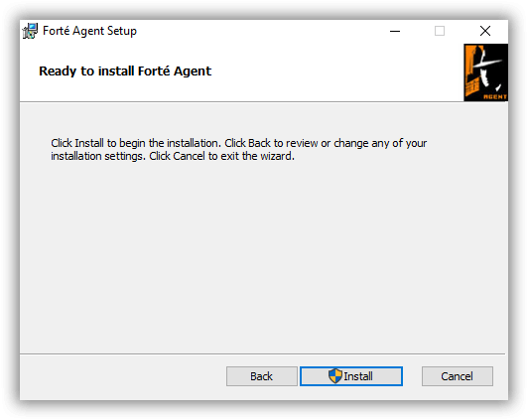Click the orange AGENT text in logo
The width and height of the screenshot is (528, 420).
pyautogui.click(x=495, y=96)
